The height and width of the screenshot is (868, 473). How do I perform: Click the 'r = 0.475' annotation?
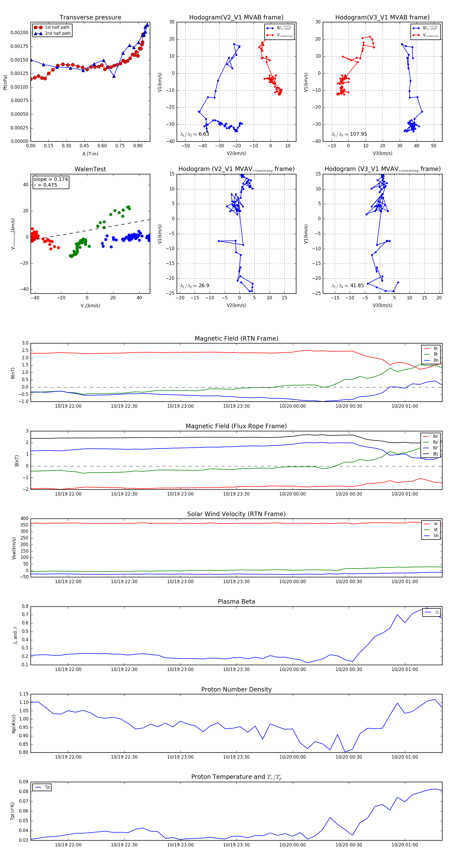tap(45, 185)
